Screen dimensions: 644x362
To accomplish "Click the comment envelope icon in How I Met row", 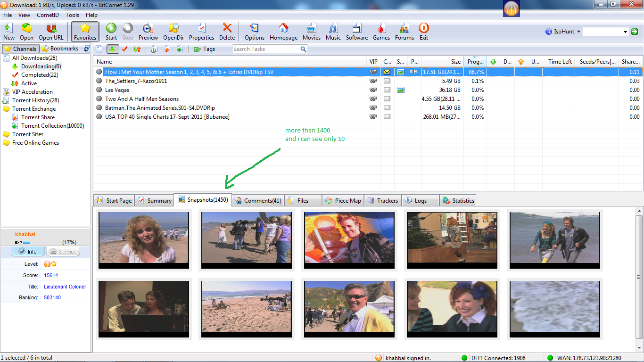I will click(x=387, y=72).
